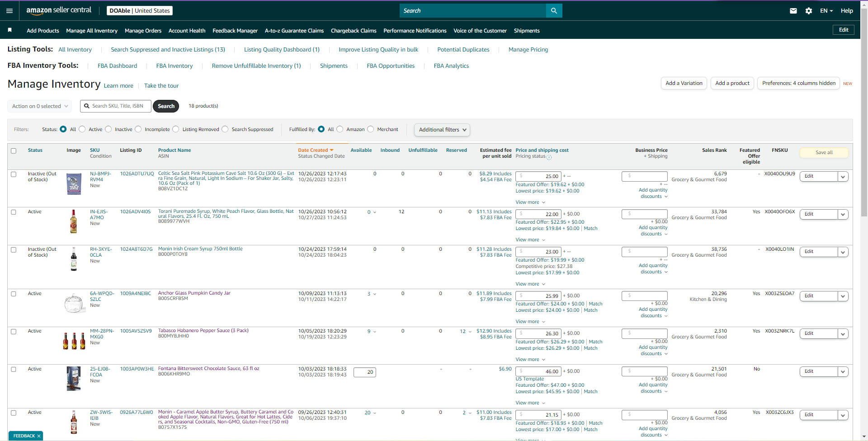
Task: Click Add a product button
Action: click(x=732, y=83)
